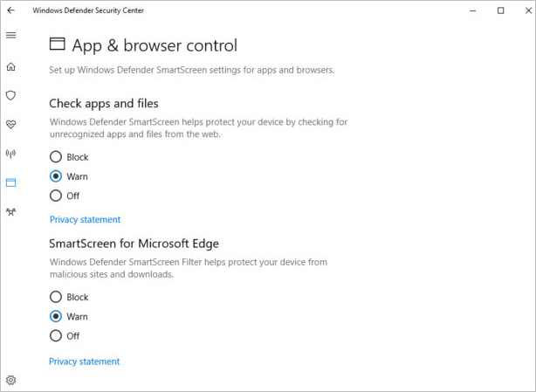536x392 pixels.
Task: Open the hamburger navigation menu
Action: [10, 35]
